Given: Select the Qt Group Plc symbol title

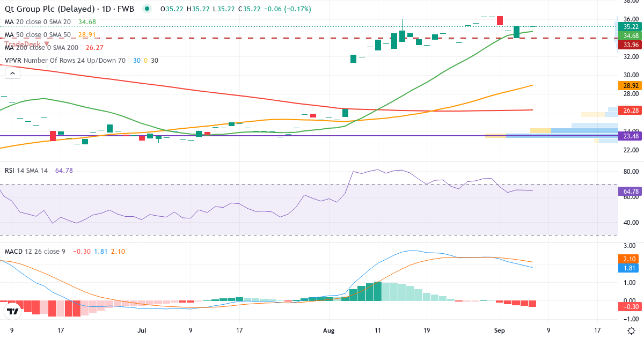Looking at the screenshot, I should [x=69, y=9].
